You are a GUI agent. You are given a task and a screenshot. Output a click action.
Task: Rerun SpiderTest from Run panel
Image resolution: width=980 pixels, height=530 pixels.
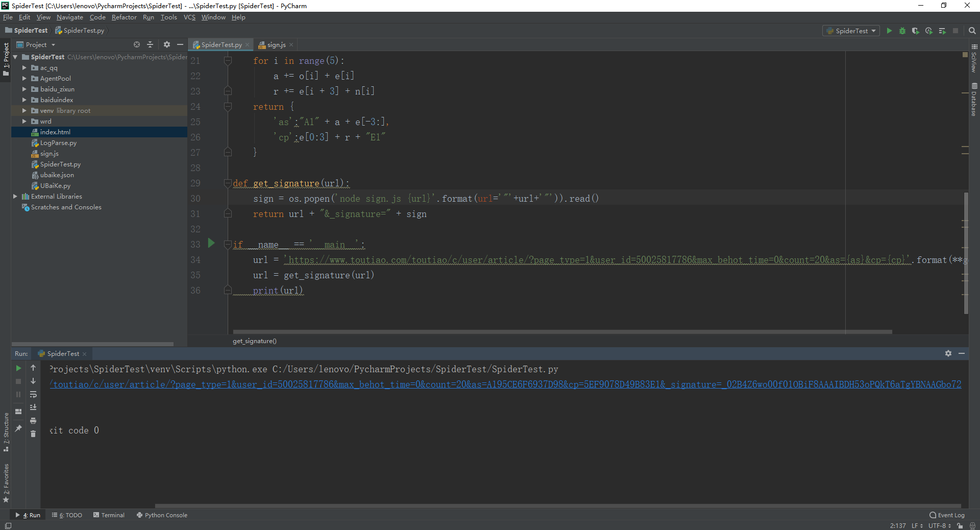point(18,368)
